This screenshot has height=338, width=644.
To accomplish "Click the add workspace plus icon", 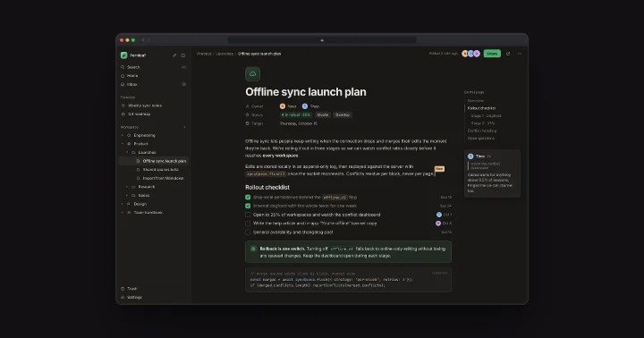I will pyautogui.click(x=184, y=127).
